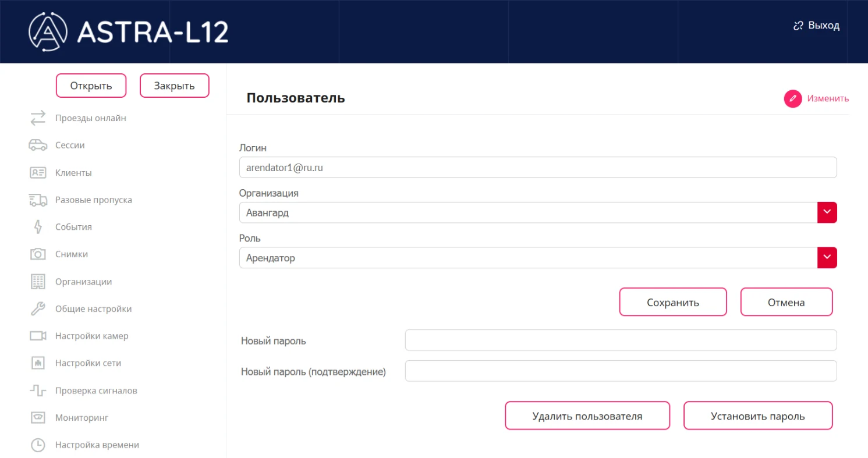Go to the Сессии section
Viewport: 868px width, 458px height.
tap(70, 145)
